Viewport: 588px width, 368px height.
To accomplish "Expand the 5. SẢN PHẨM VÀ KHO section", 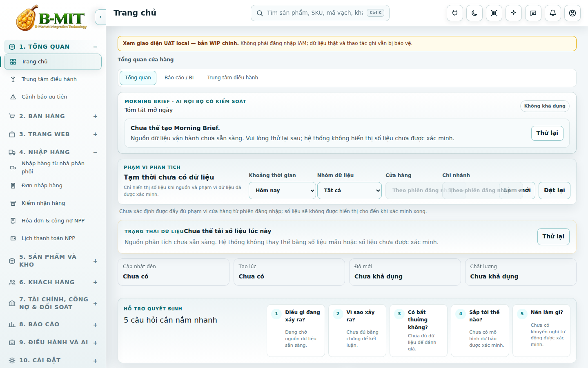I will point(53,261).
